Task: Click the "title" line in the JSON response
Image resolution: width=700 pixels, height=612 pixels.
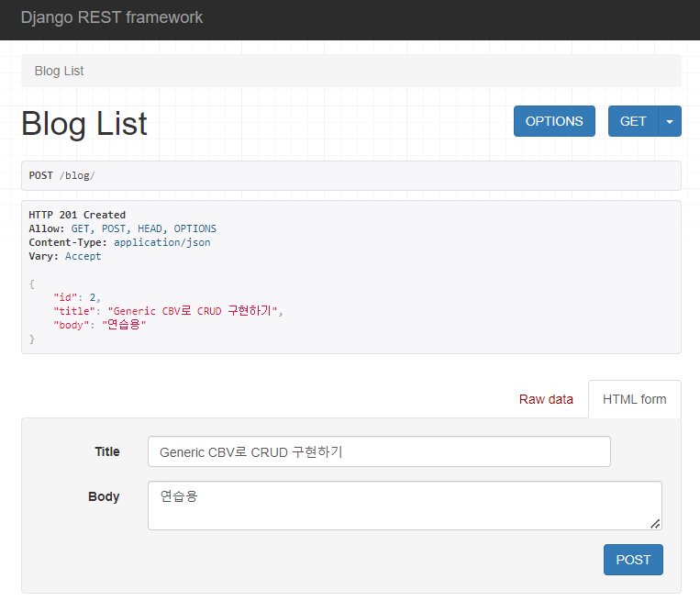Action: point(168,311)
